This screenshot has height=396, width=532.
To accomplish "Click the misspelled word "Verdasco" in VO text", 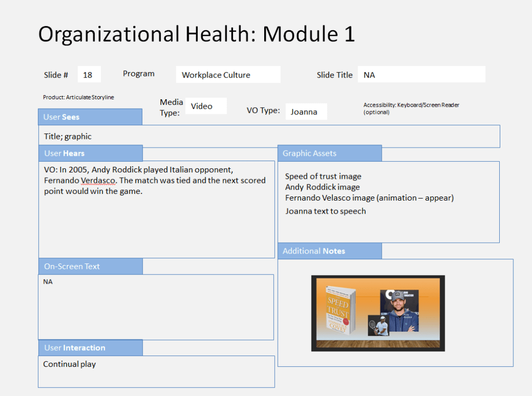I will coord(98,180).
